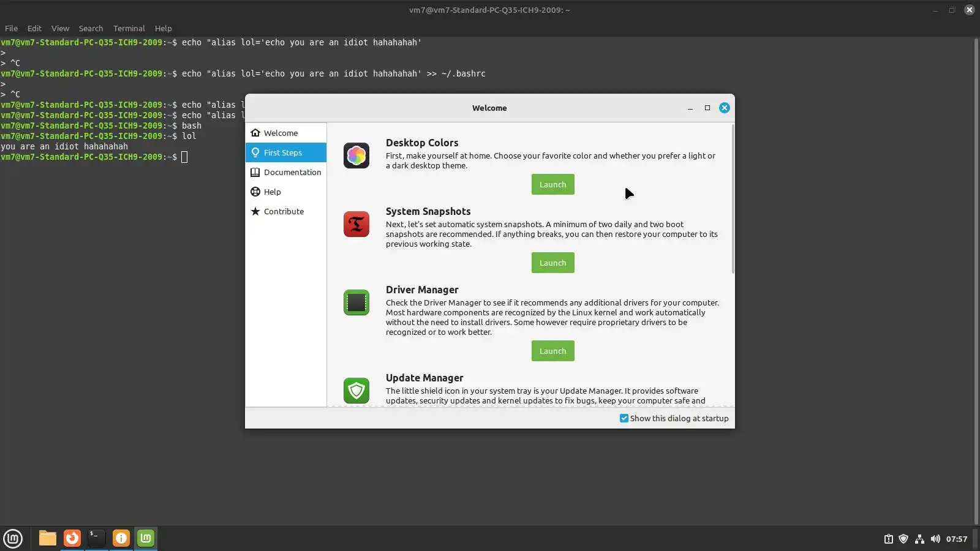Open the Help sidebar section
980x551 pixels.
(x=286, y=192)
